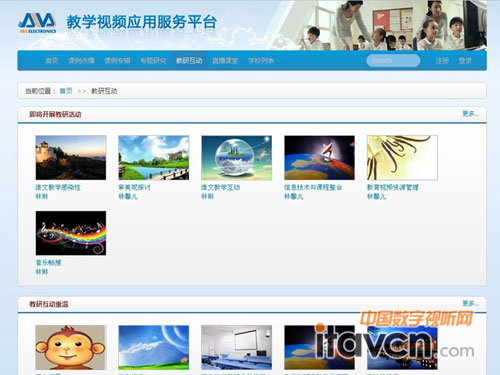Go to the 课例点播 menu item

tap(81, 61)
